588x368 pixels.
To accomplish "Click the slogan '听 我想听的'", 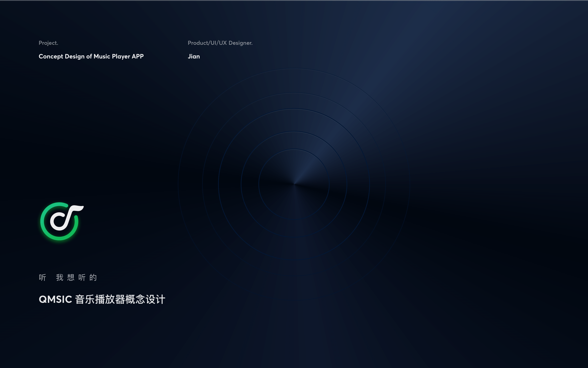I will [x=68, y=277].
